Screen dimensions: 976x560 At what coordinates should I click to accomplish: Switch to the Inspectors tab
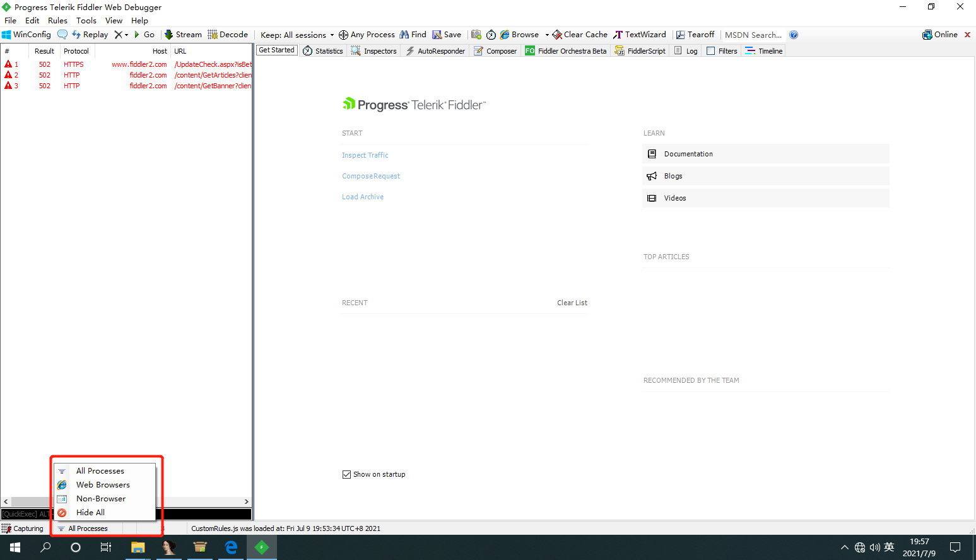[x=374, y=51]
